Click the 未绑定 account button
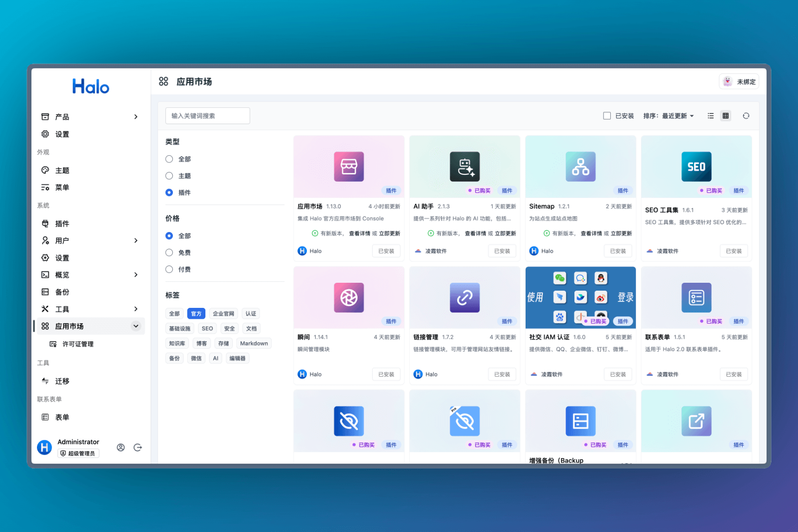 pos(739,82)
